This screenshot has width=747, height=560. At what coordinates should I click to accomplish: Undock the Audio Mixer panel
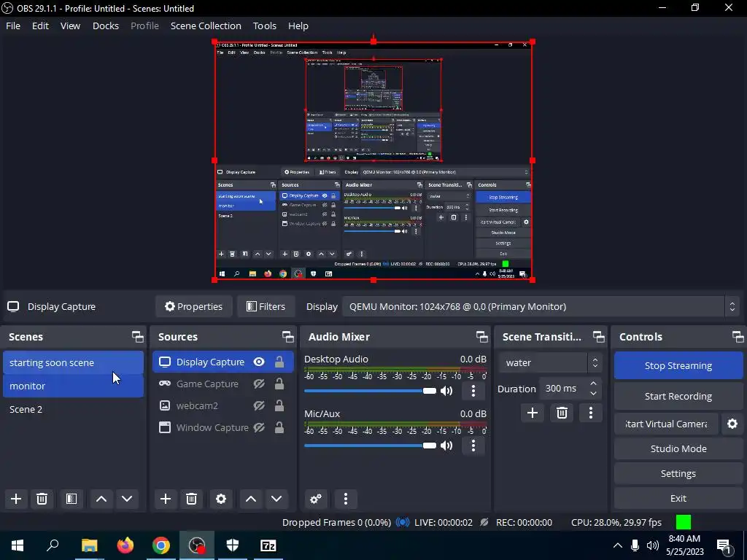481,337
